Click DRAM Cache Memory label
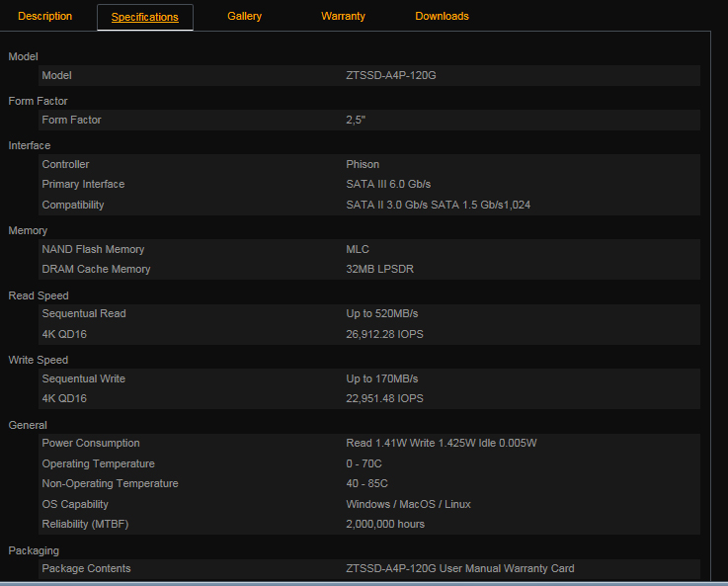Image resolution: width=728 pixels, height=586 pixels. 96,270
